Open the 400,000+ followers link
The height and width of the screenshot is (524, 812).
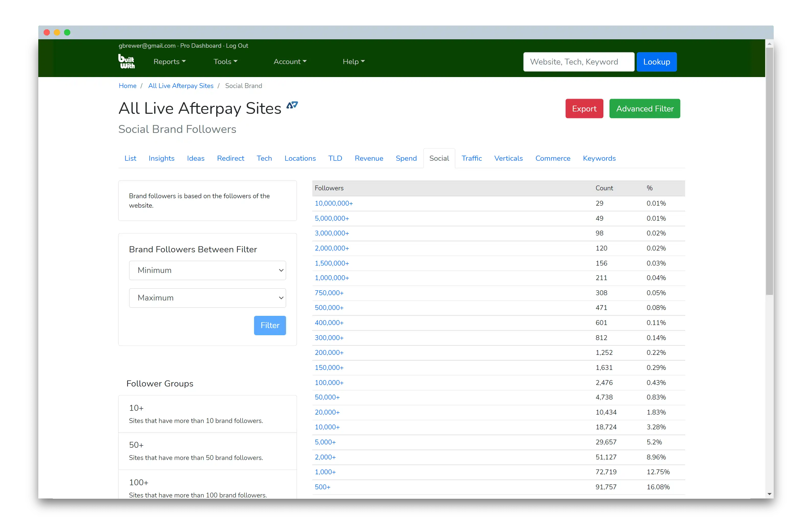[x=329, y=322]
